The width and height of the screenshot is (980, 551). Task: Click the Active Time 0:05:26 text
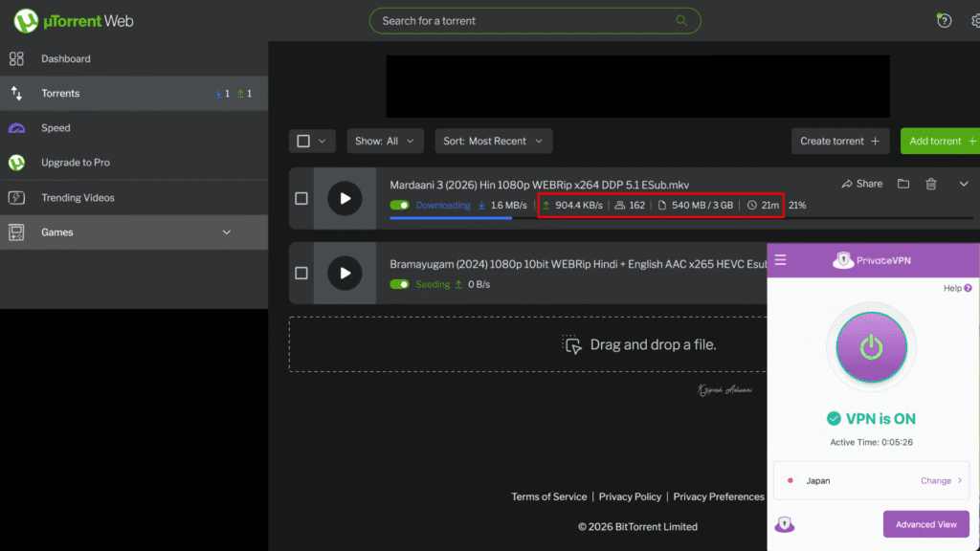(x=871, y=442)
